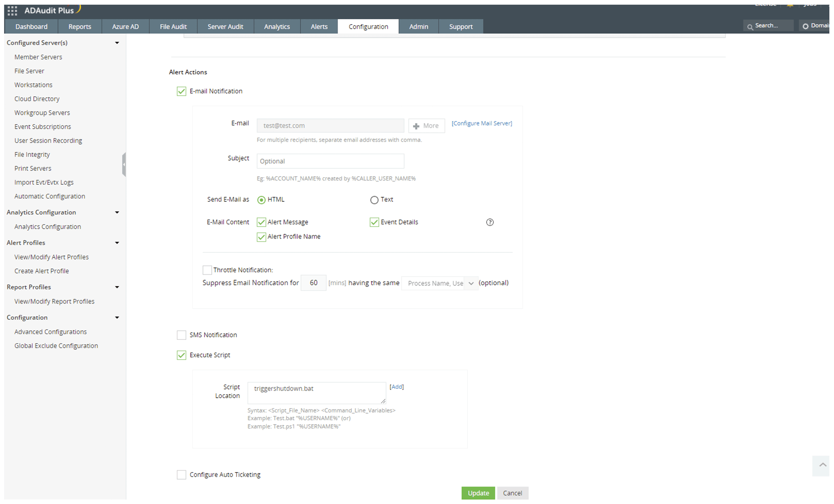Screen dimensions: 834x504
Task: Open the Analytics tab
Action: click(277, 26)
